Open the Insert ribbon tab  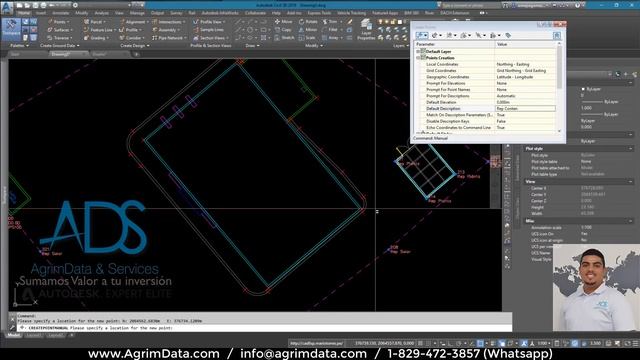[41, 13]
